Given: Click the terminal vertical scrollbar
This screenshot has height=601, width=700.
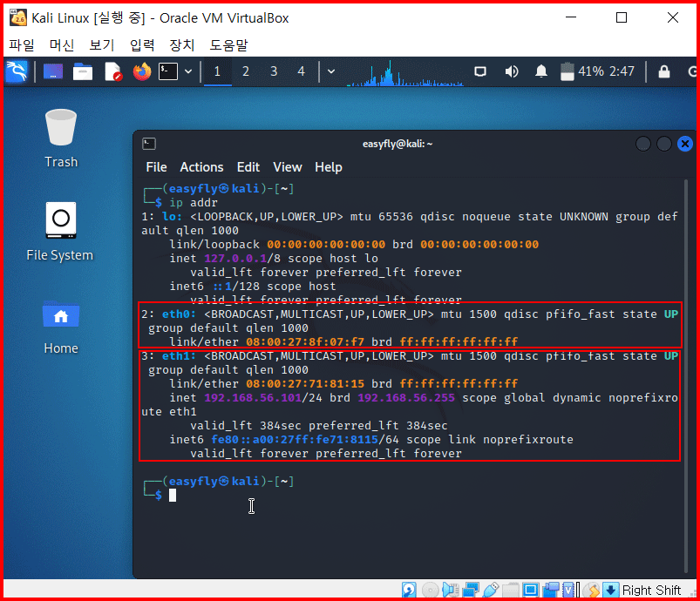Looking at the screenshot, I should (x=686, y=375).
